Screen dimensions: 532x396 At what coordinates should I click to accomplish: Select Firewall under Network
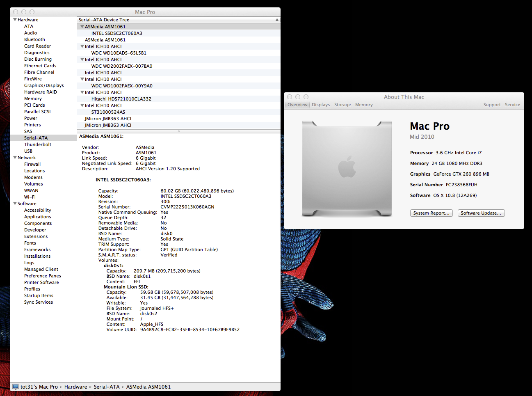tap(32, 164)
